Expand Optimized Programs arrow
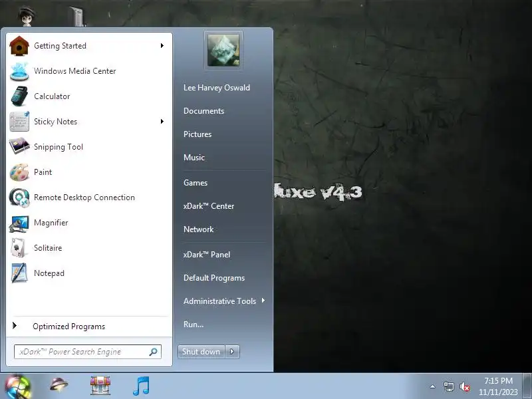This screenshot has height=399, width=532. pos(14,326)
